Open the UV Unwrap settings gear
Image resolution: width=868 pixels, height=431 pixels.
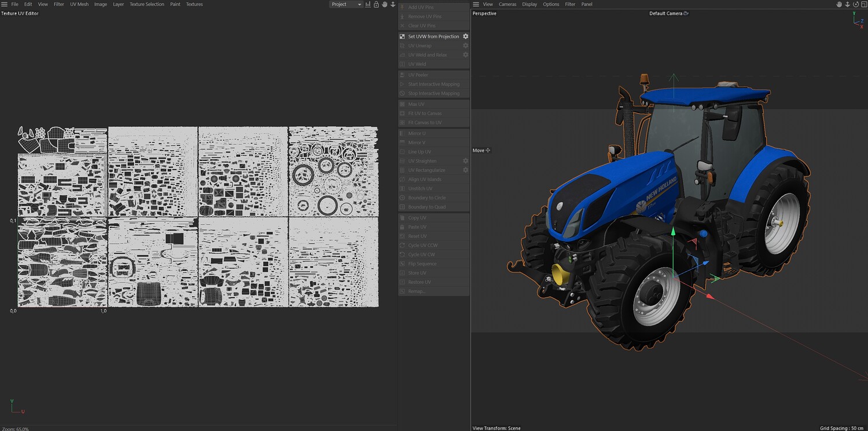click(465, 46)
